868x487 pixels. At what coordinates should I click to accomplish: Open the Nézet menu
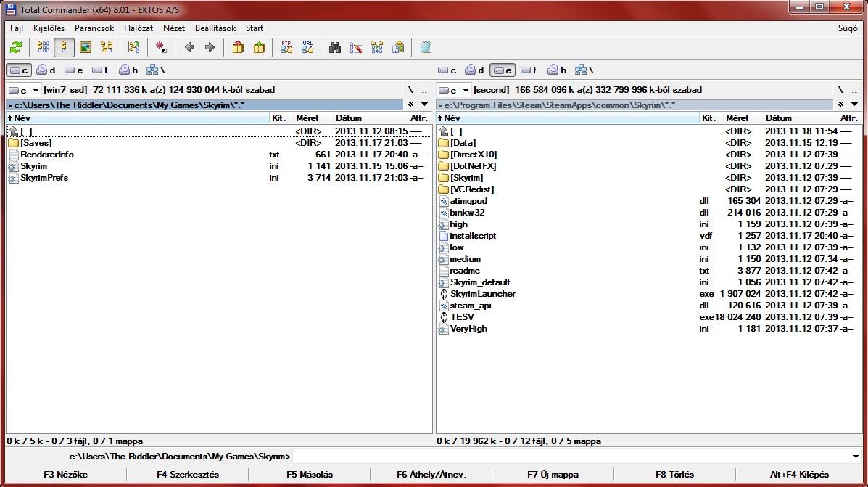tap(174, 28)
